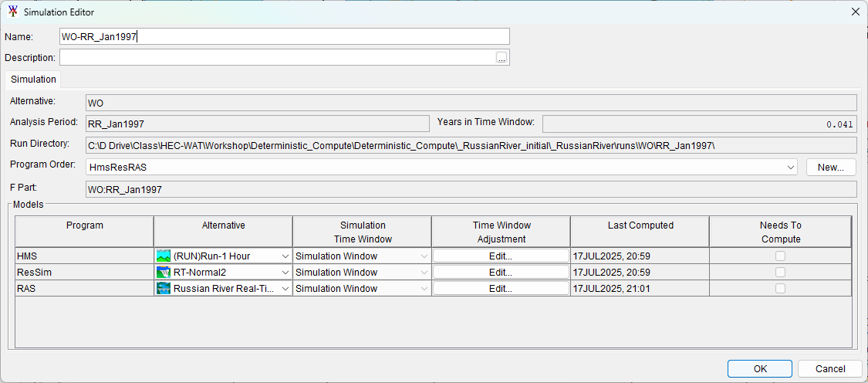Toggle Needs To Compute checkbox for ResSim
868x383 pixels.
tap(780, 273)
